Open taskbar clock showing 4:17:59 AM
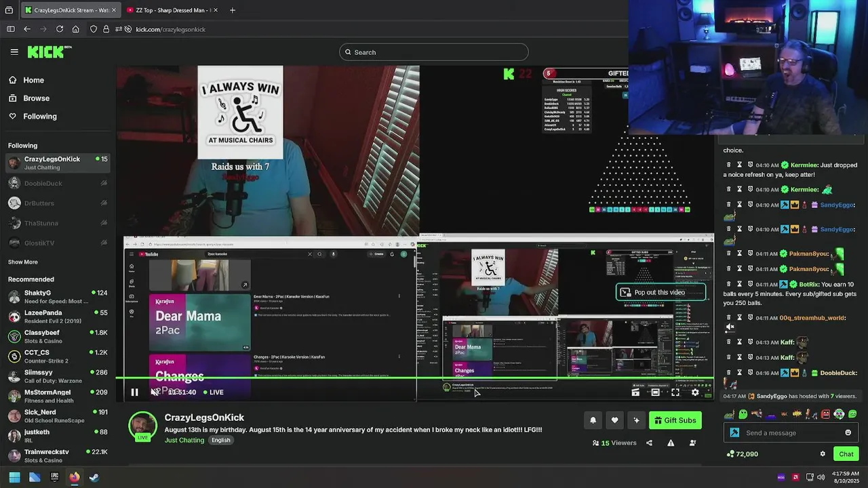Viewport: 868px width, 488px height. pos(846,477)
